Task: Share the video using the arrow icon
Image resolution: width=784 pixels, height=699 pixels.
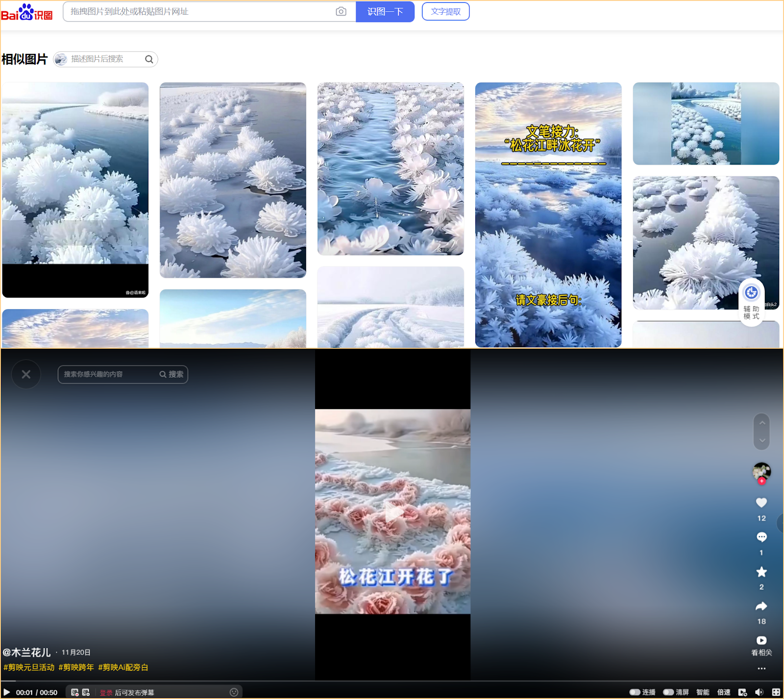Action: click(761, 606)
